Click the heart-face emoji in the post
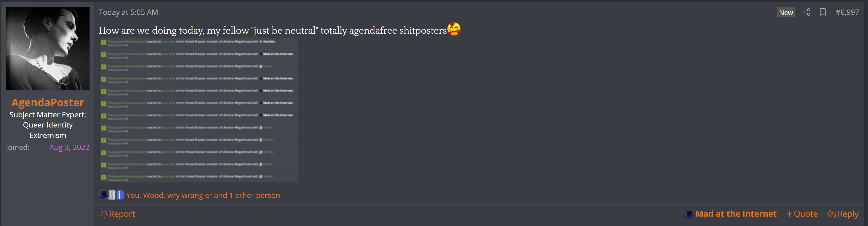This screenshot has height=226, width=868. [x=454, y=29]
